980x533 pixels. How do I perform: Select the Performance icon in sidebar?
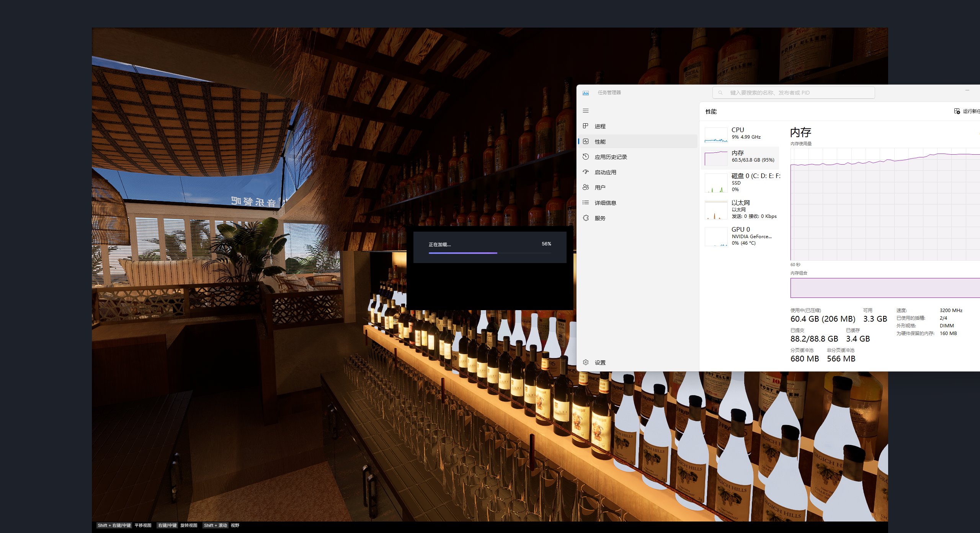[x=586, y=141]
